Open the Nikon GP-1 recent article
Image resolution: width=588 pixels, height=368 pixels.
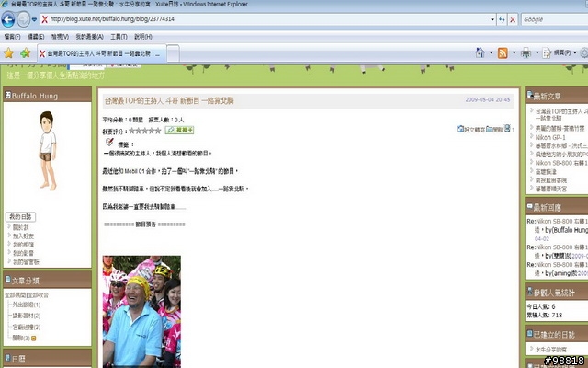pos(550,137)
